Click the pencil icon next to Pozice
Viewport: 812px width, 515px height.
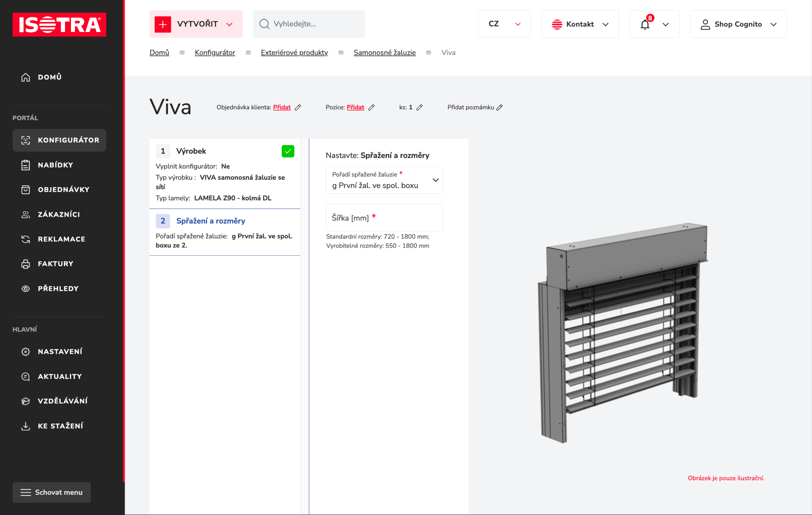coord(371,108)
